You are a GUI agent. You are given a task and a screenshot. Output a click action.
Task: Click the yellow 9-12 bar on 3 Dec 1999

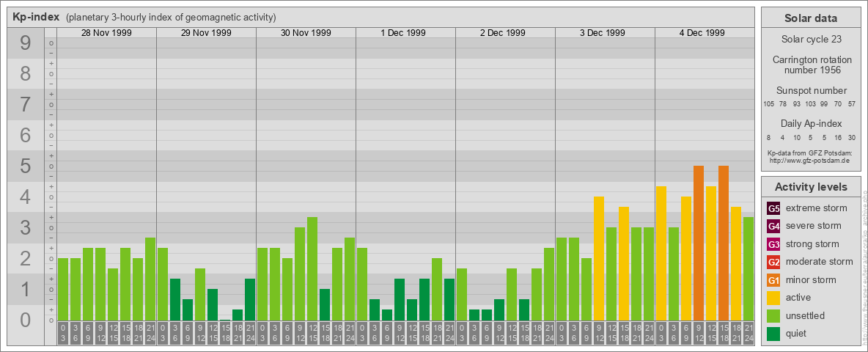click(x=599, y=258)
